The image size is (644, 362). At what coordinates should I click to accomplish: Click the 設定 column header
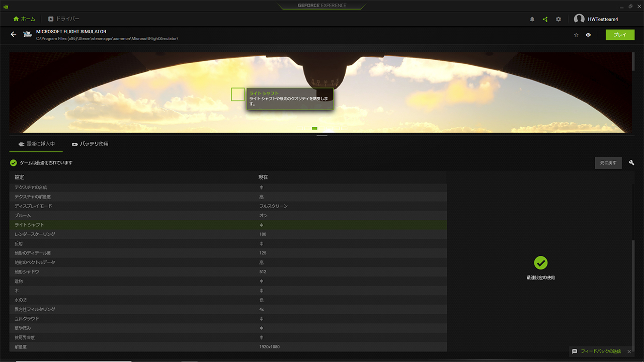click(19, 177)
